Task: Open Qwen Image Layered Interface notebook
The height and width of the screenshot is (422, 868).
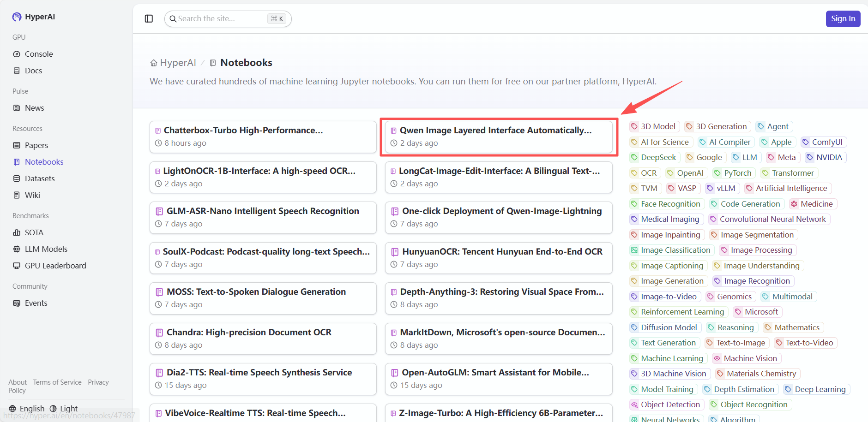Action: pos(495,131)
